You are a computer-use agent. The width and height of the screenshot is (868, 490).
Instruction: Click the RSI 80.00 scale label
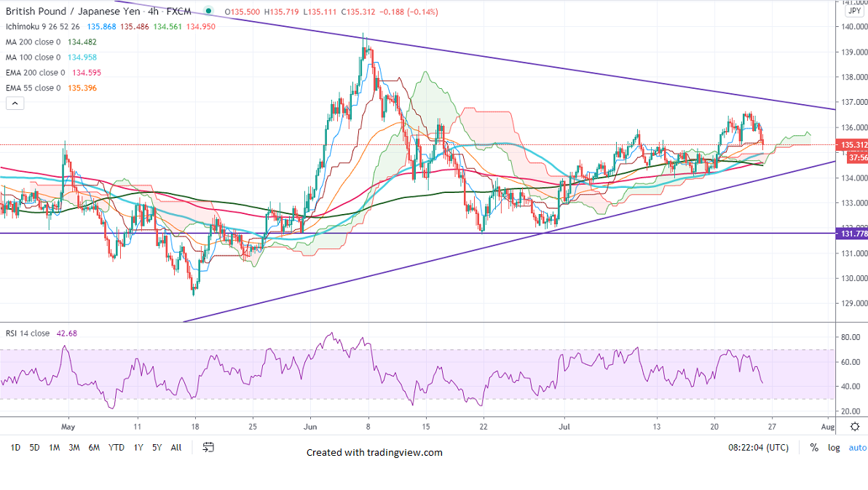tap(851, 337)
